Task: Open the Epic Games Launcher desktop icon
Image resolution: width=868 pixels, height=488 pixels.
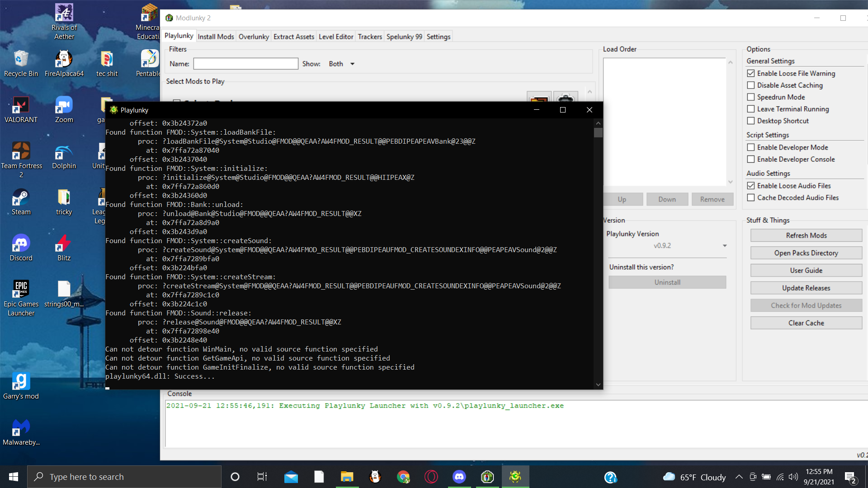Action: pos(20,290)
